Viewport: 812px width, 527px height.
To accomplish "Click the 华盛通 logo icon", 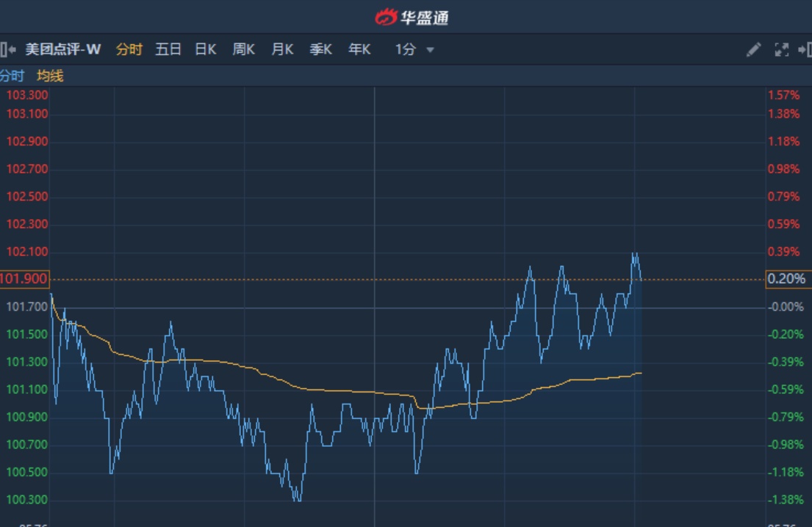I will [386, 16].
